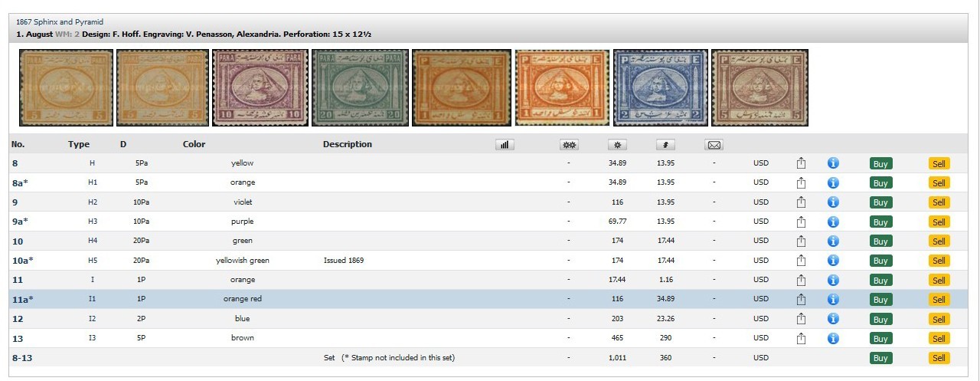The height and width of the screenshot is (381, 980).
Task: Click share icon for 5P brown stamp
Action: (x=802, y=338)
